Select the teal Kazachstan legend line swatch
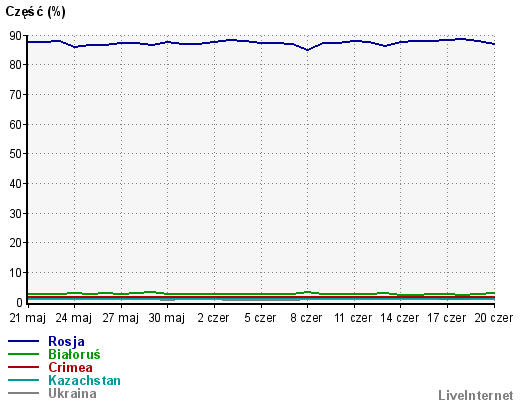520x405 pixels. [x=23, y=380]
